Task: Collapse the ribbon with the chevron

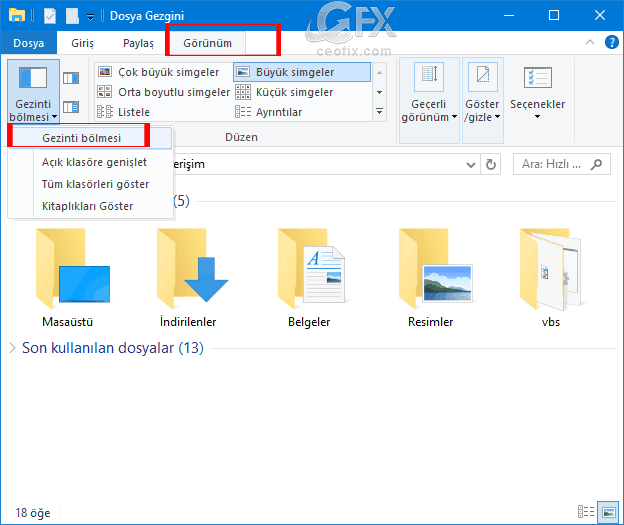Action: pos(590,42)
